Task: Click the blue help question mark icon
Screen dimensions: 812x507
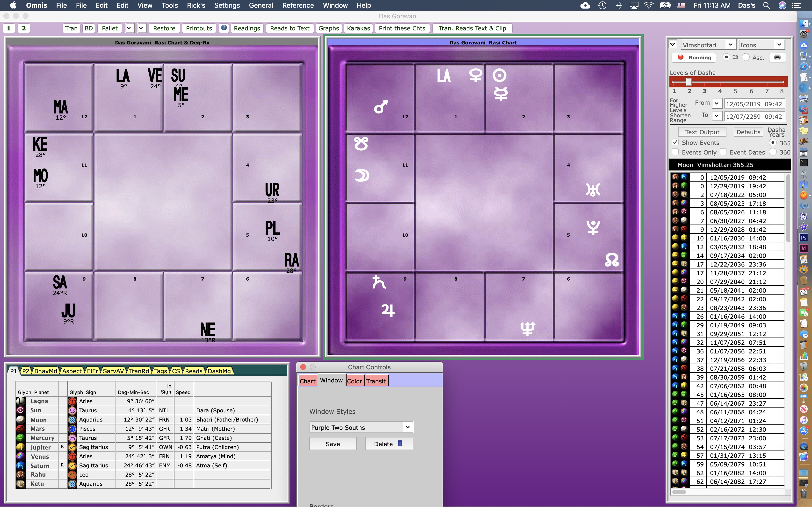Action: (224, 28)
